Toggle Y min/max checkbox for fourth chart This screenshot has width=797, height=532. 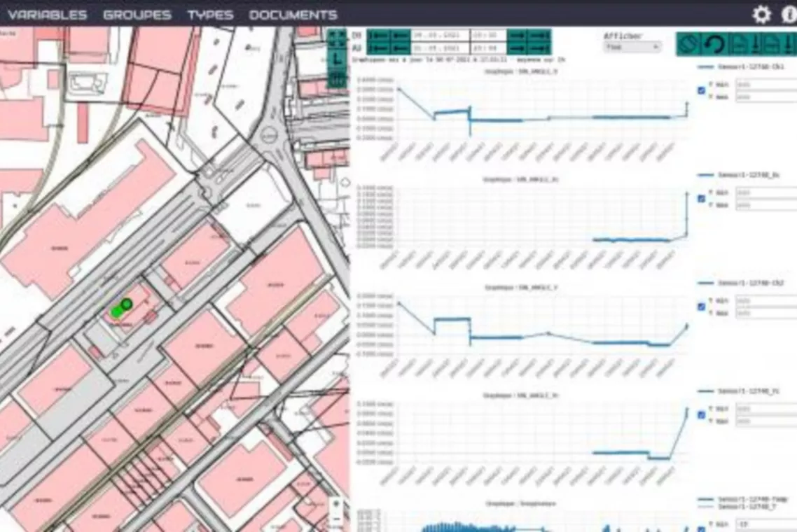tap(701, 415)
